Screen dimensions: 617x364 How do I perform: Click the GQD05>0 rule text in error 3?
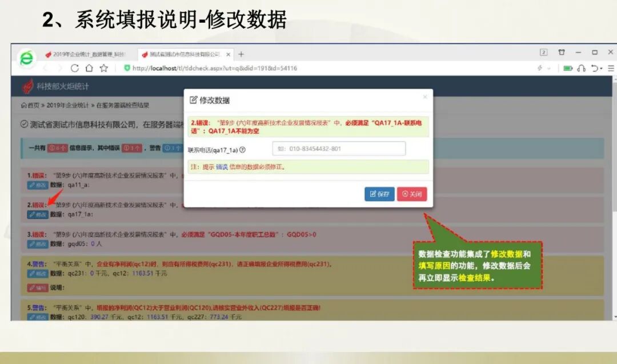pos(302,234)
